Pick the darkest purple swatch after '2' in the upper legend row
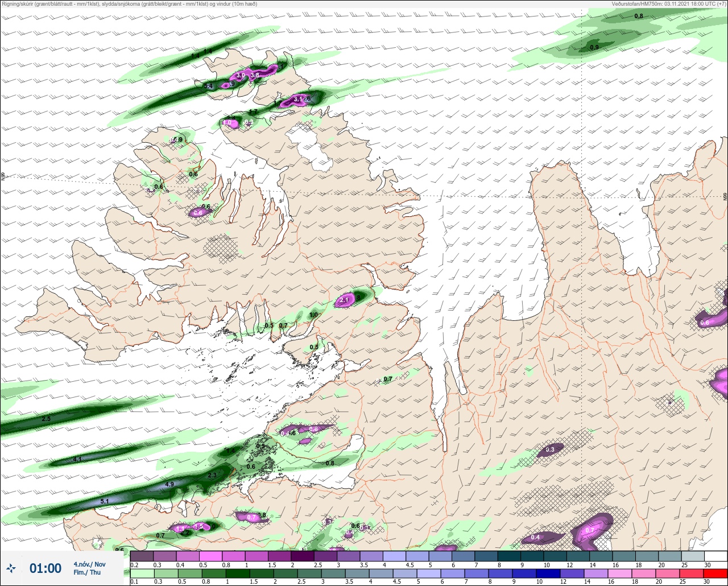Screen dimensions: 728x586 pos(302,556)
